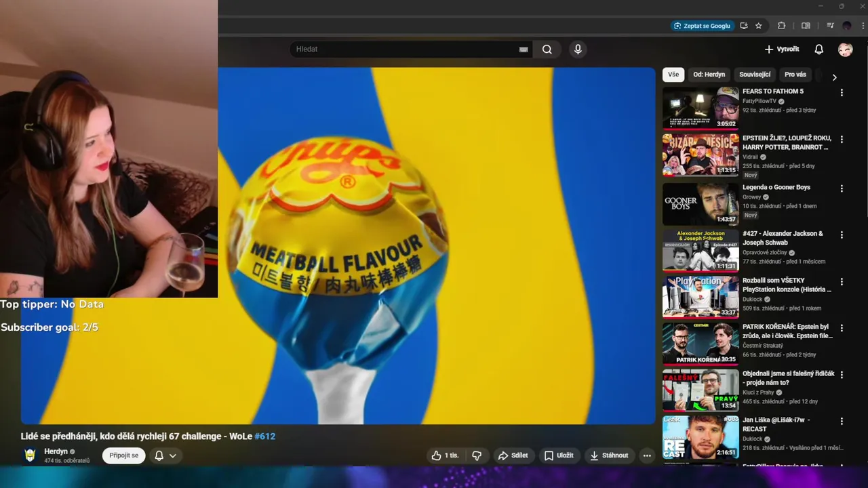Open the browser profile avatar

(x=847, y=26)
